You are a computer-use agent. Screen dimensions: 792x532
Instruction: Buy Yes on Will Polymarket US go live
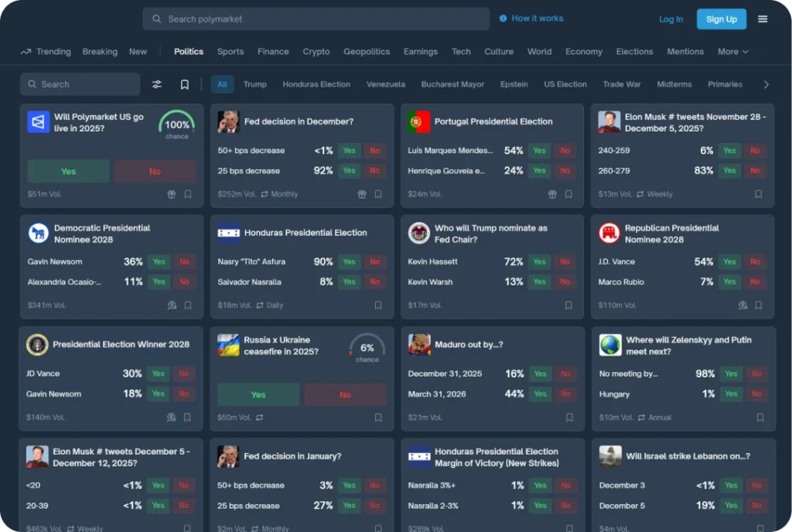pyautogui.click(x=69, y=172)
